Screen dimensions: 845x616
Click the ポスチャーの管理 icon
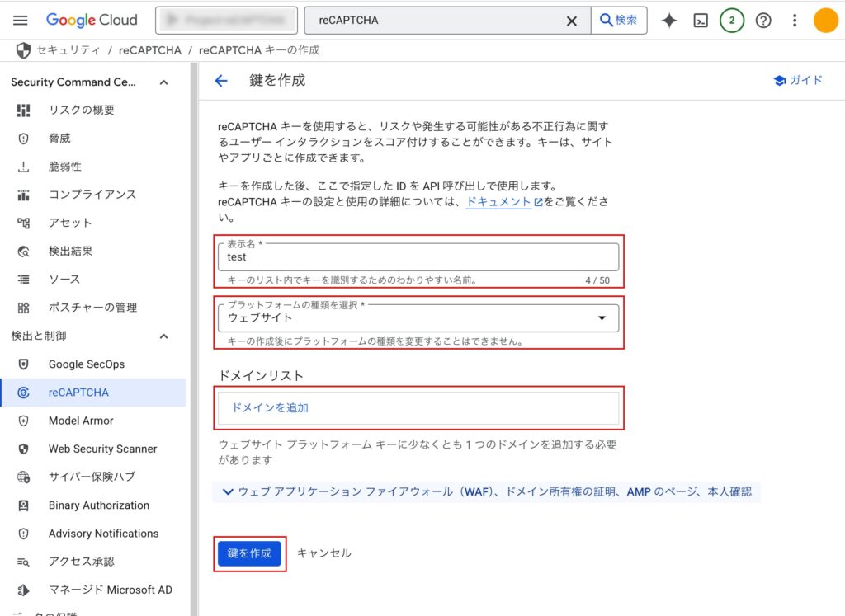tap(23, 308)
